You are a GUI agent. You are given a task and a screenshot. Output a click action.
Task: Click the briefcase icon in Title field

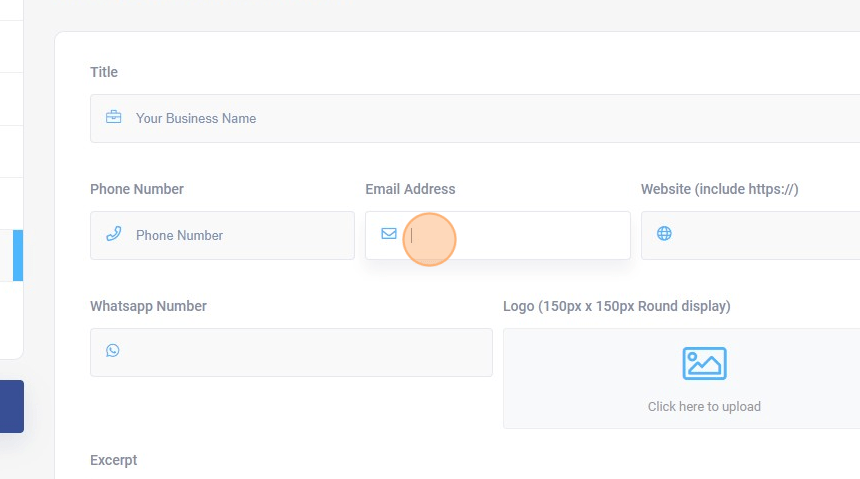pyautogui.click(x=114, y=117)
